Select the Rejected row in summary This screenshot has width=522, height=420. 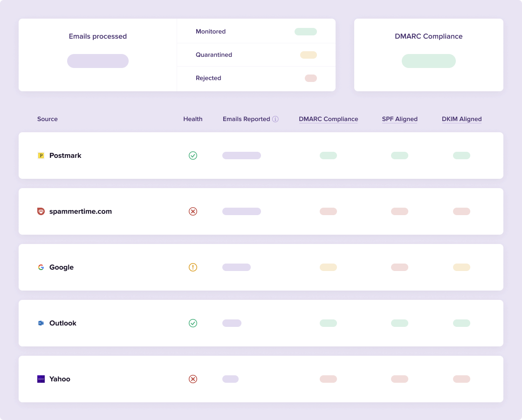pyautogui.click(x=256, y=78)
